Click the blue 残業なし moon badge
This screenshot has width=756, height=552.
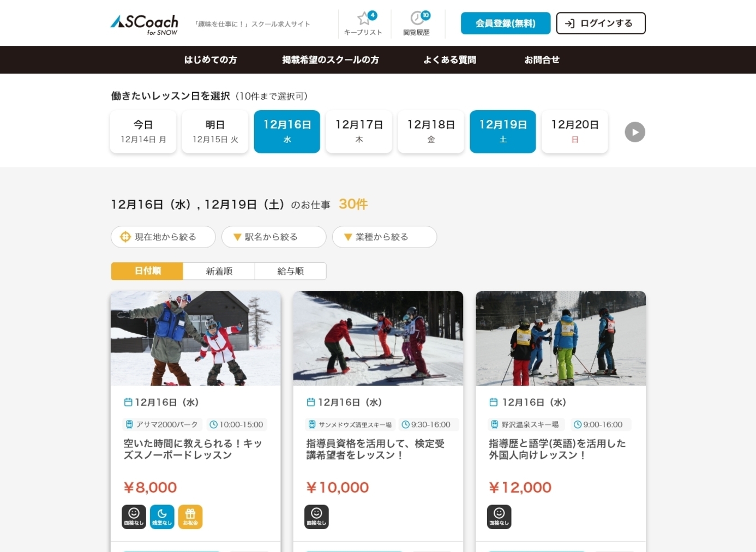[x=162, y=517]
